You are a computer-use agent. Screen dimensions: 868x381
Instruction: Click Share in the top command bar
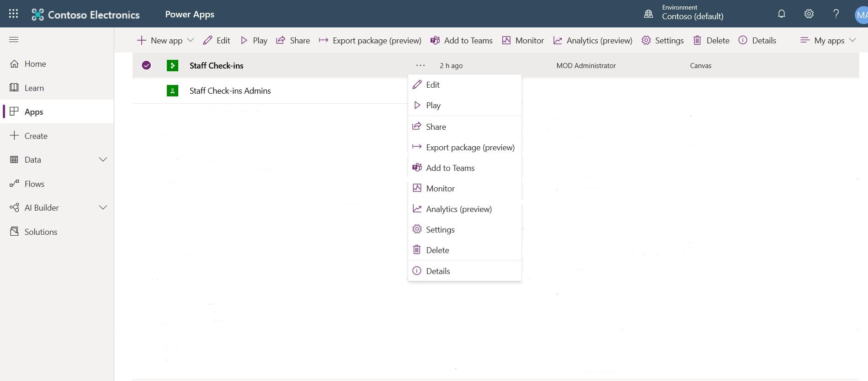[293, 40]
